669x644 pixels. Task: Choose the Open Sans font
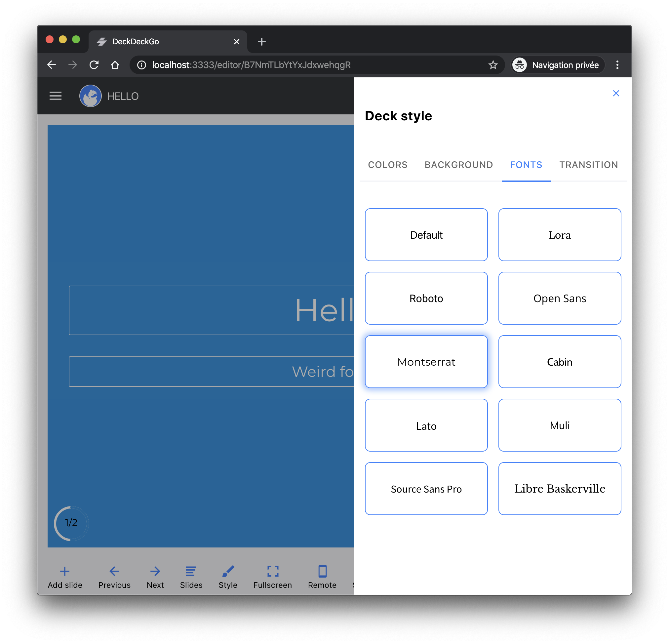point(560,298)
